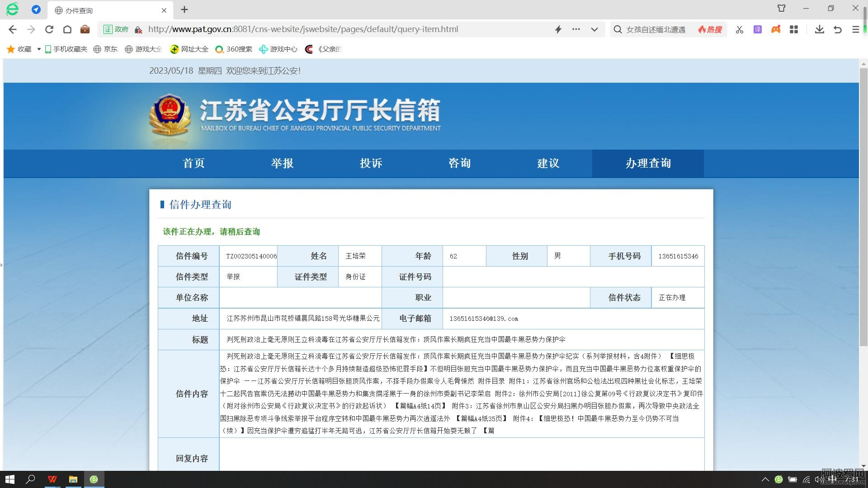Click the search box with 女孩自述缅北遭遇
This screenshot has height=488, width=868.
tap(656, 29)
